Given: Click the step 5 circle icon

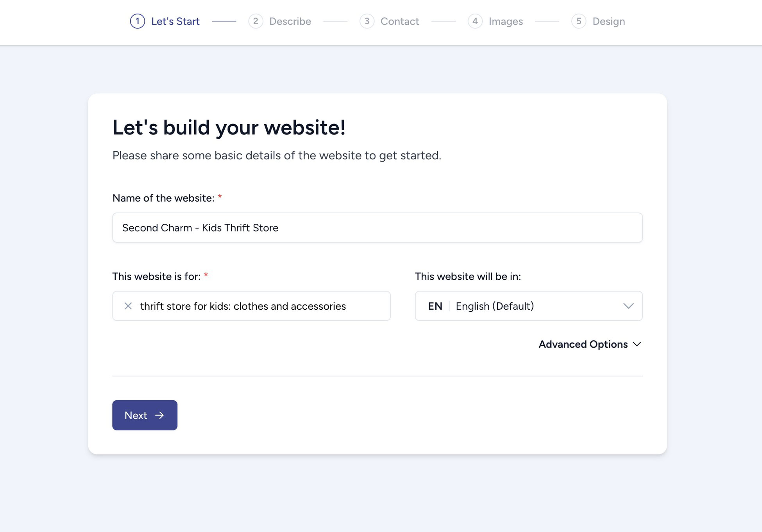Looking at the screenshot, I should 579,21.
